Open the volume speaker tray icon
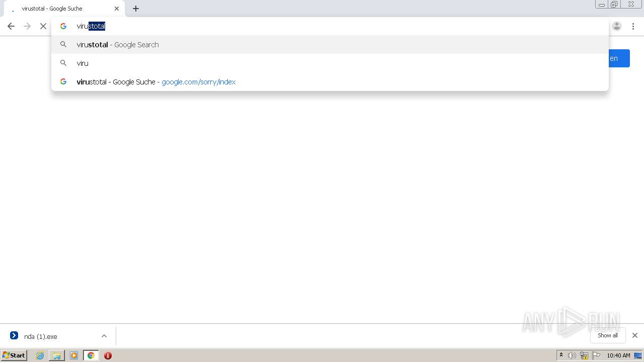Image resolution: width=644 pixels, height=362 pixels. point(572,355)
